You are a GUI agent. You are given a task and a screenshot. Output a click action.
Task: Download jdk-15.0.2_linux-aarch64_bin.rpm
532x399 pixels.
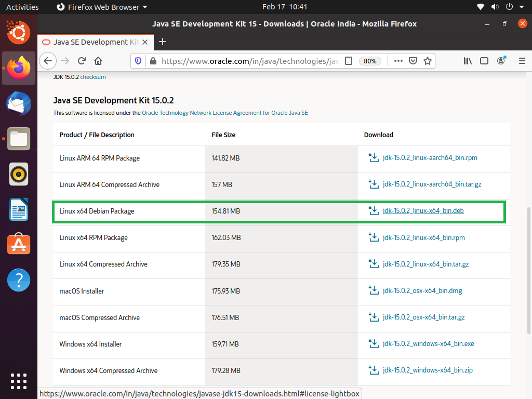430,158
